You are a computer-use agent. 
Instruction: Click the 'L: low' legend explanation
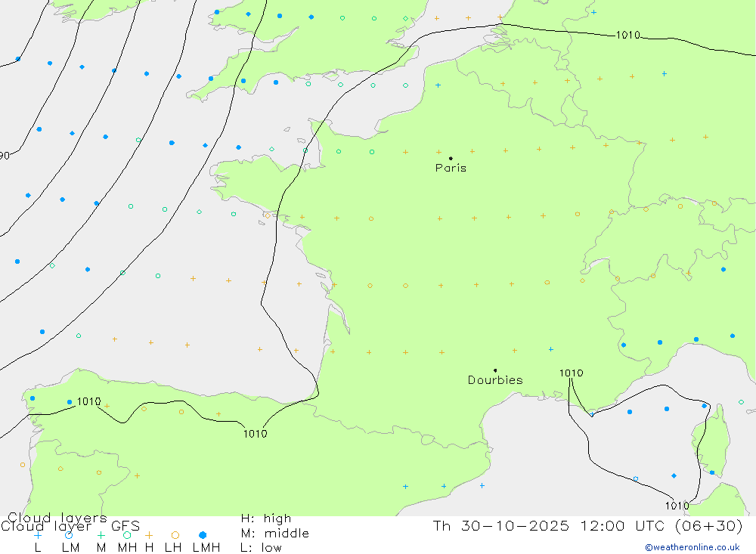pos(261,548)
